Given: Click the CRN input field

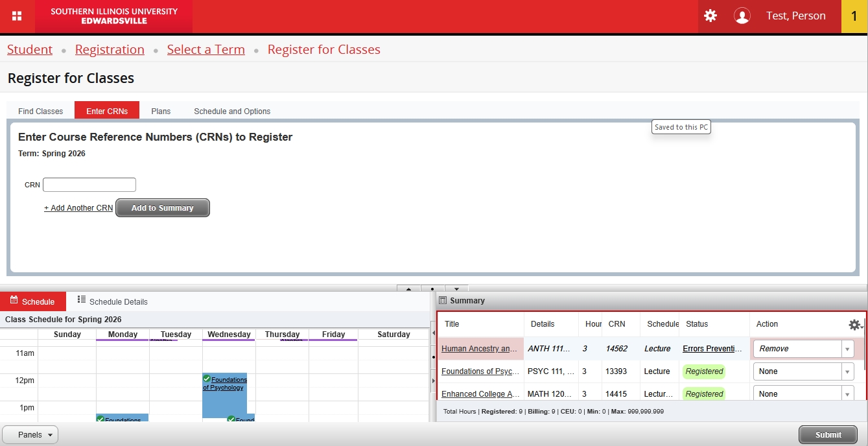Looking at the screenshot, I should (x=89, y=185).
